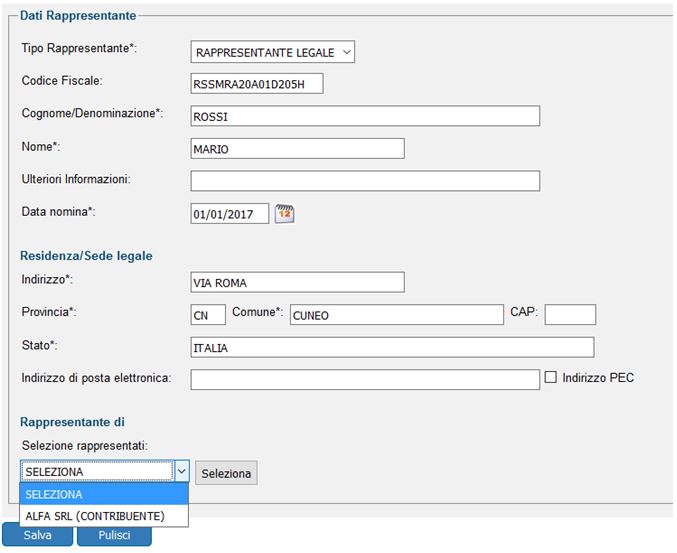Click the Stato field showing ITALIA

tap(392, 348)
